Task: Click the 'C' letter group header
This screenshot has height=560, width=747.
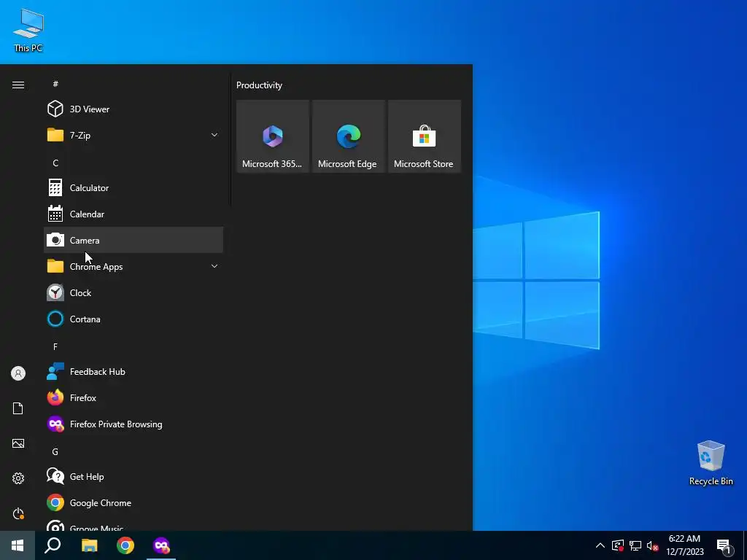Action: click(55, 163)
